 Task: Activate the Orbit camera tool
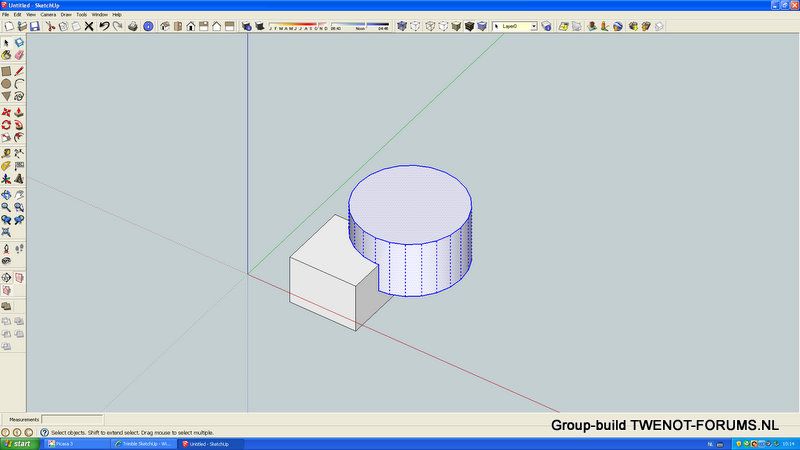pyautogui.click(x=6, y=195)
